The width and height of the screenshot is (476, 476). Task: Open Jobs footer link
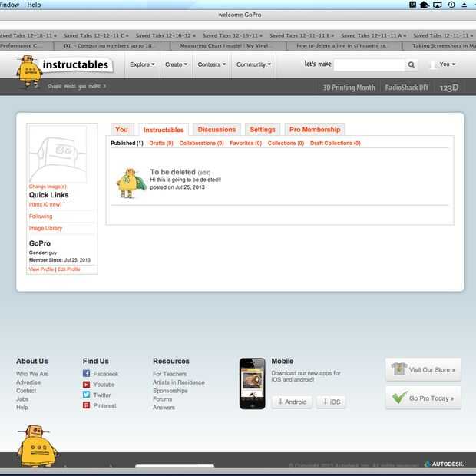pyautogui.click(x=22, y=399)
